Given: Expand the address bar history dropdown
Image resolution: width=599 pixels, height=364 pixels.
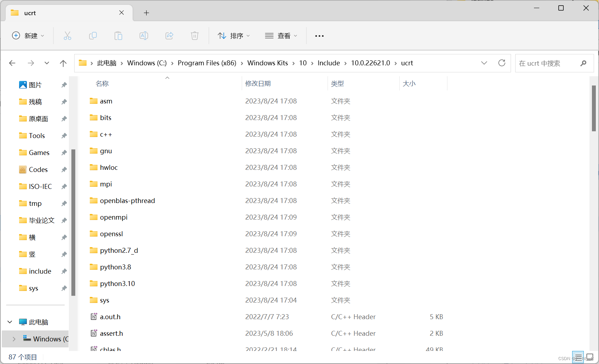Looking at the screenshot, I should coord(484,63).
